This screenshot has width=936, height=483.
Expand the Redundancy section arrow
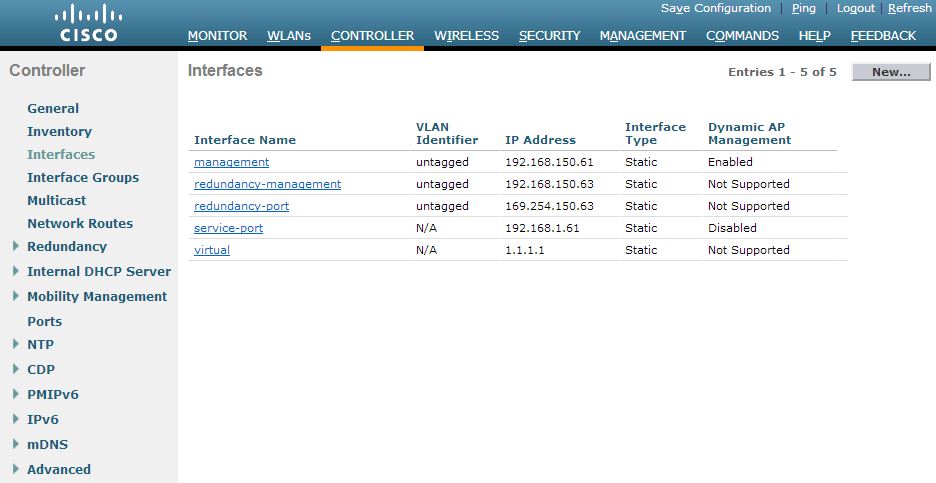point(16,246)
